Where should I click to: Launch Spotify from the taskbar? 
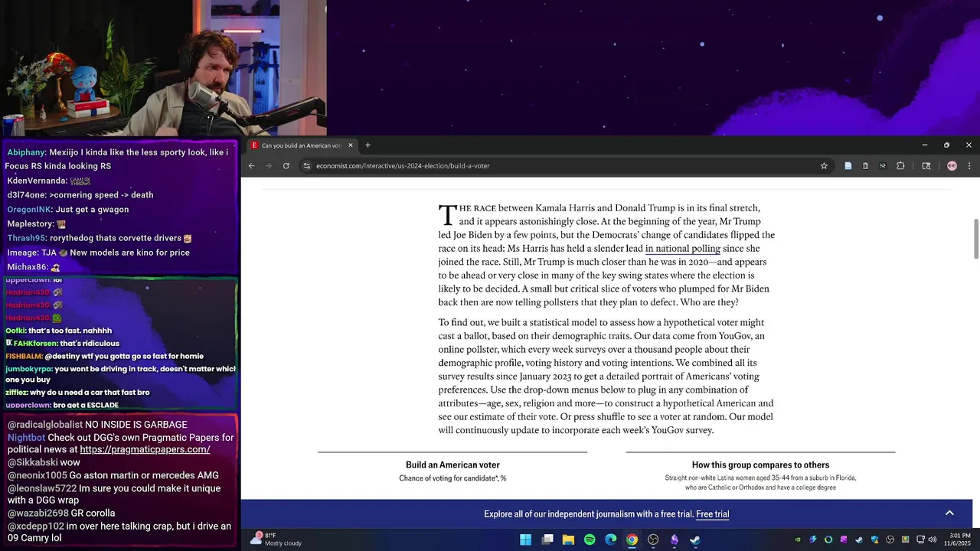click(590, 540)
